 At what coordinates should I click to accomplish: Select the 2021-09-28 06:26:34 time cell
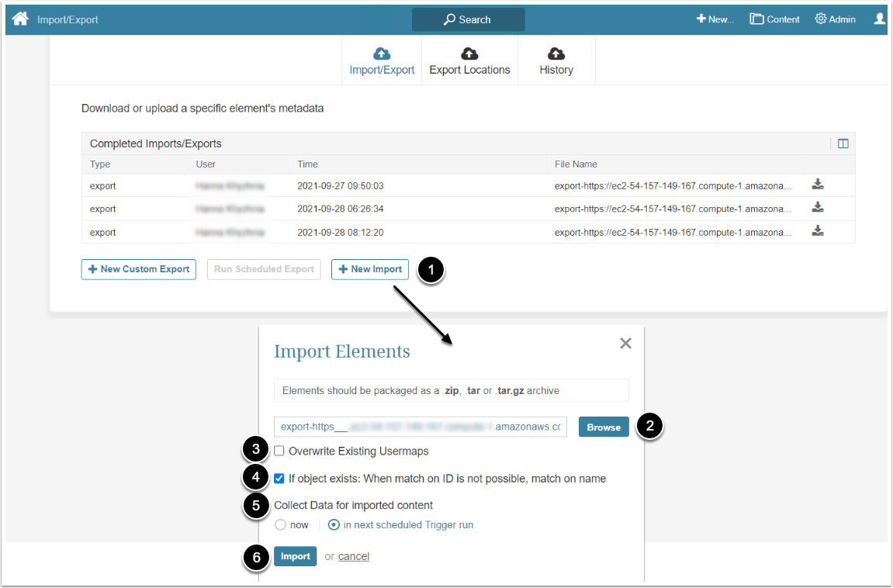tap(341, 209)
